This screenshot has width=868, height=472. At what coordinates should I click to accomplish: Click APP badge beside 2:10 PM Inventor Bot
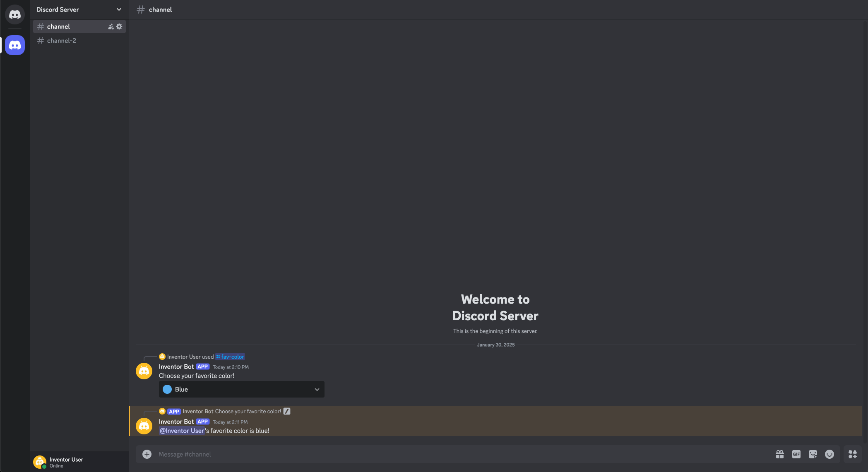coord(203,367)
